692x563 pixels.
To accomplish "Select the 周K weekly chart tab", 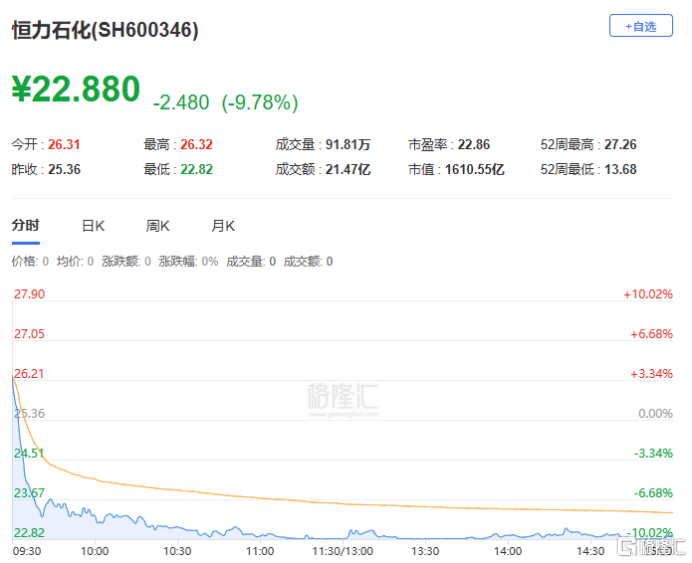I will click(x=158, y=226).
